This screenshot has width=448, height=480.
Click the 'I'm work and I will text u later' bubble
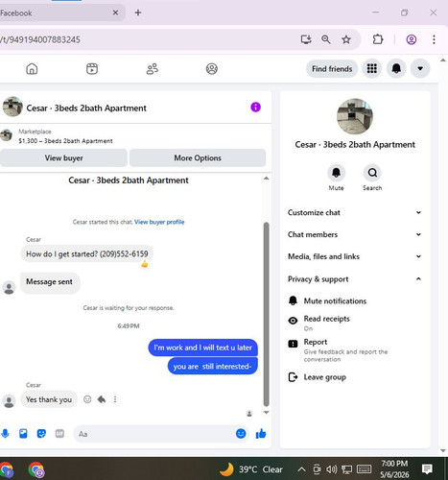click(x=202, y=348)
